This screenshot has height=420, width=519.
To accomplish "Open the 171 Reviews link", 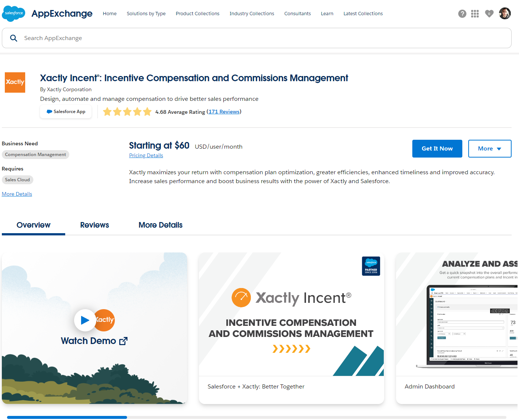I will [224, 111].
